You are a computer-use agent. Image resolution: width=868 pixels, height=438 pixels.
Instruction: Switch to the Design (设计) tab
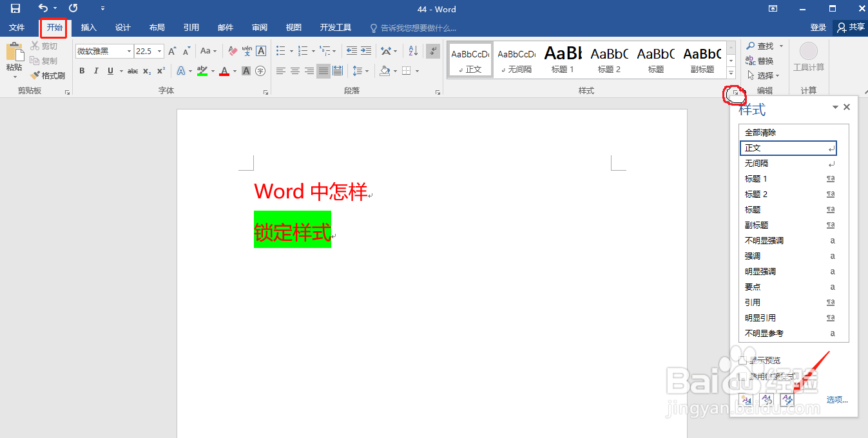[123, 28]
